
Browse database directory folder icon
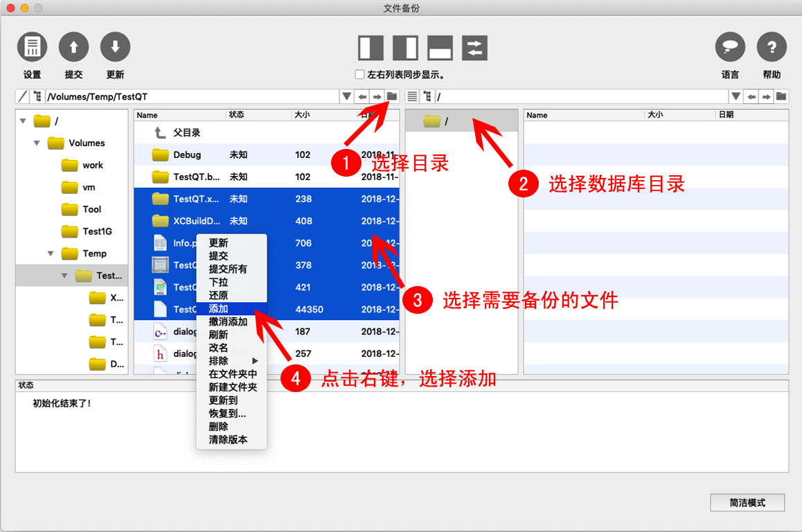(781, 96)
